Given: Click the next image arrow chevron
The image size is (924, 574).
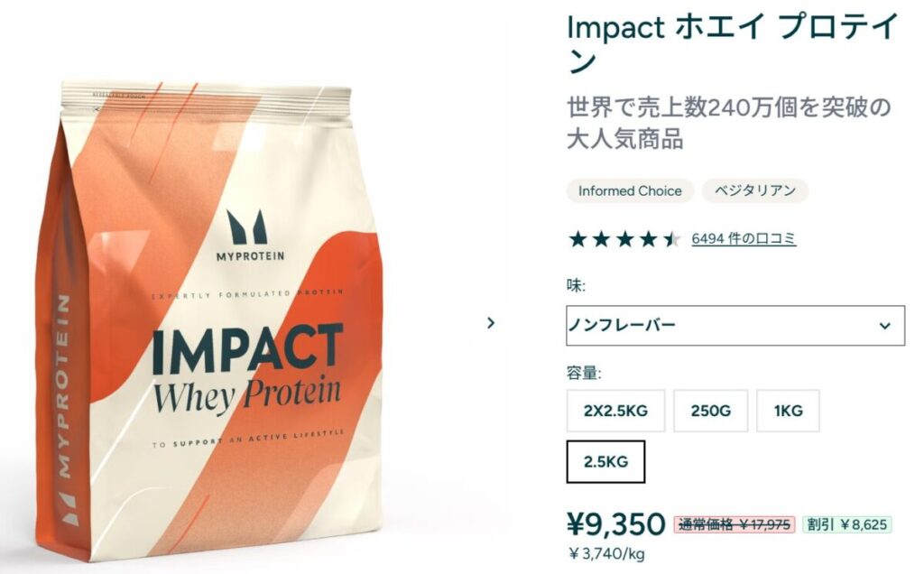Looking at the screenshot, I should pyautogui.click(x=490, y=323).
